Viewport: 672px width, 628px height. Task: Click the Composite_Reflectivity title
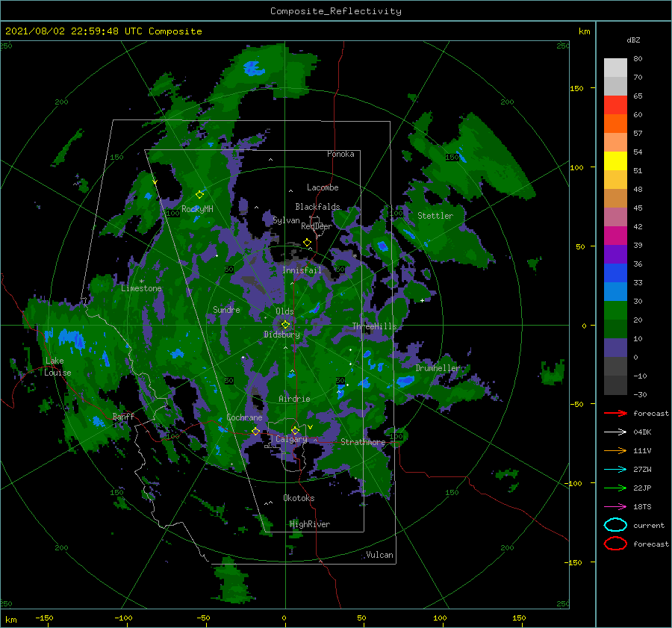pos(336,11)
